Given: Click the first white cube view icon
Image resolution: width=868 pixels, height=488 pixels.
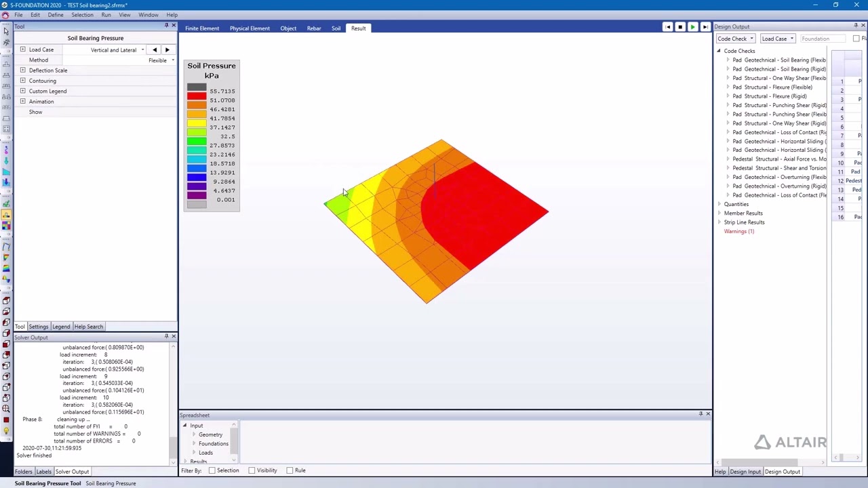Looking at the screenshot, I should (6, 301).
